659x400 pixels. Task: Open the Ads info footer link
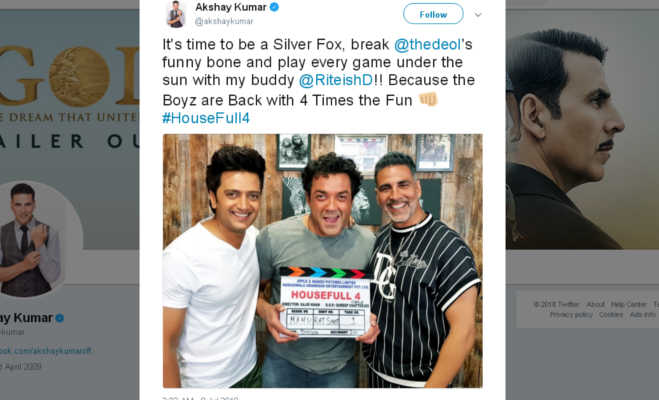(x=643, y=315)
